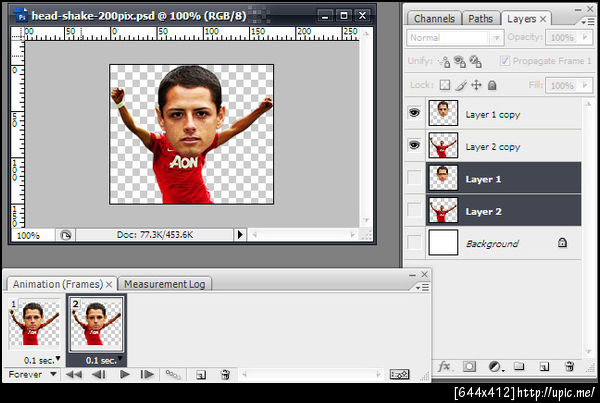The width and height of the screenshot is (600, 403).
Task: Open the Fill slider arrow
Action: pos(585,85)
